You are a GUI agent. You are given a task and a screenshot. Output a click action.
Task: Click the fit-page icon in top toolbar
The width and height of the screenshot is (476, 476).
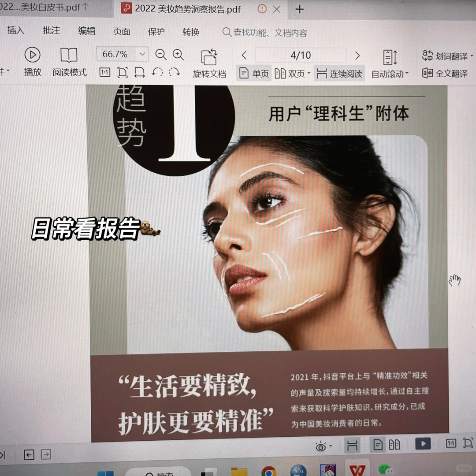click(123, 72)
